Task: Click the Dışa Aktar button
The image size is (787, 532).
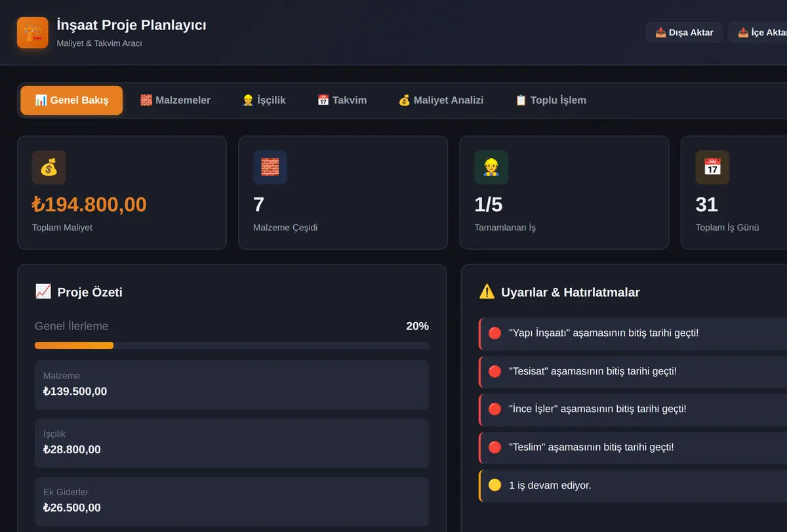Action: (684, 32)
